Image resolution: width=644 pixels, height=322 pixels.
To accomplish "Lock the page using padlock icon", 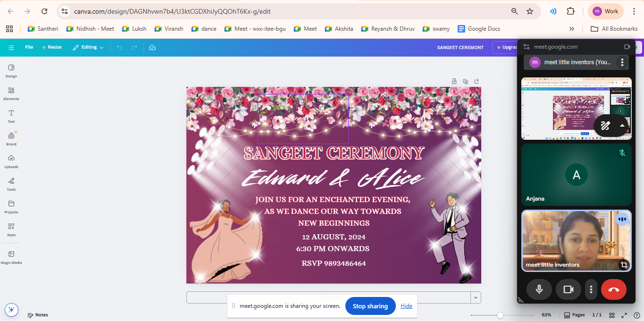I will [454, 81].
